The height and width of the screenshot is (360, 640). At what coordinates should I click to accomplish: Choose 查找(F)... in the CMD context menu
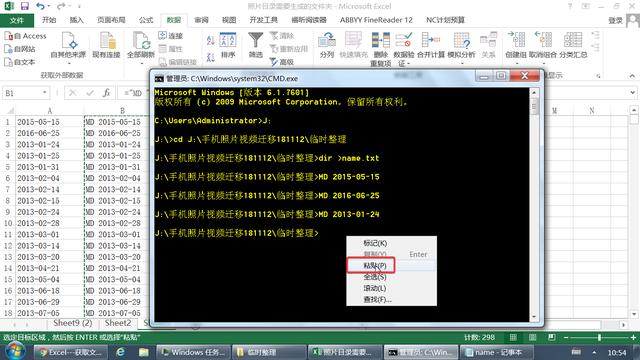coord(391,300)
